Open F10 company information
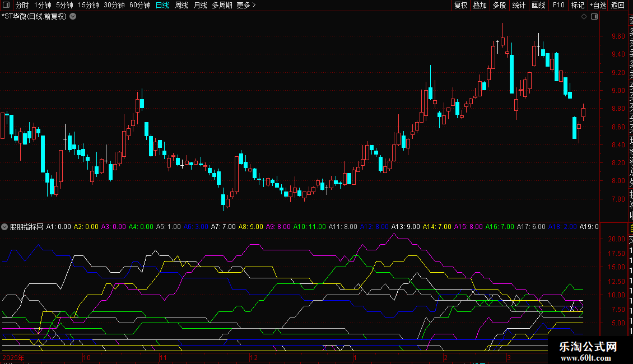The height and width of the screenshot is (364, 633). tap(558, 5)
